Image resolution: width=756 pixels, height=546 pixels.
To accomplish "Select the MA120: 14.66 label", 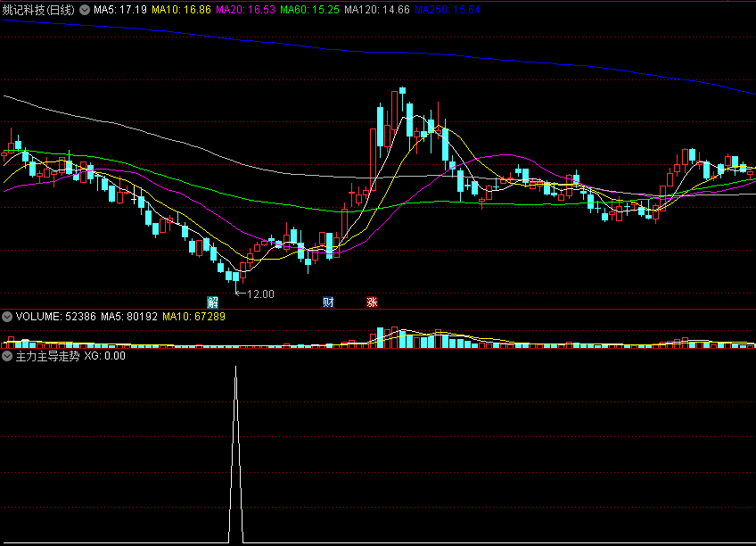I will (x=376, y=10).
